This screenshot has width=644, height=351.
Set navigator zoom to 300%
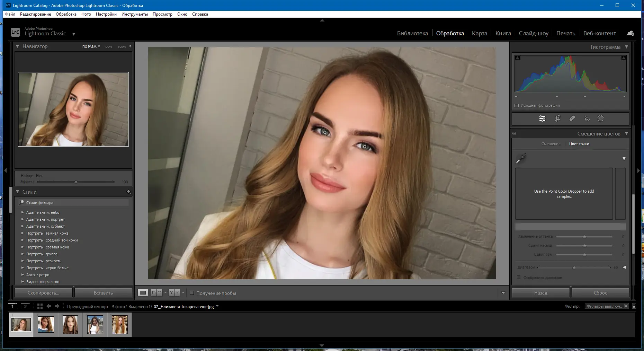click(122, 47)
